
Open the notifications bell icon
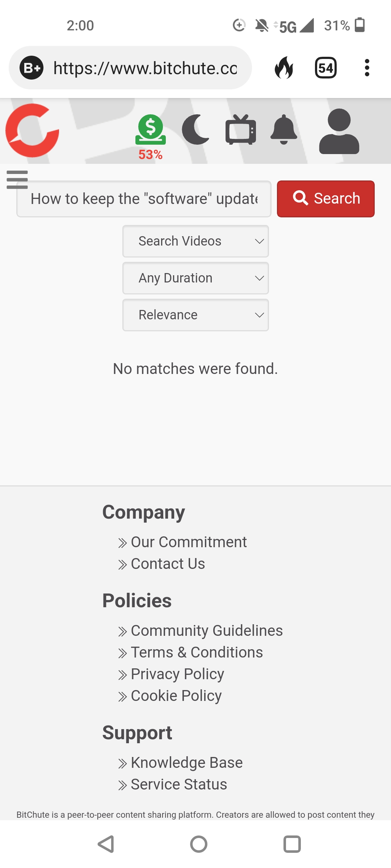pyautogui.click(x=284, y=129)
